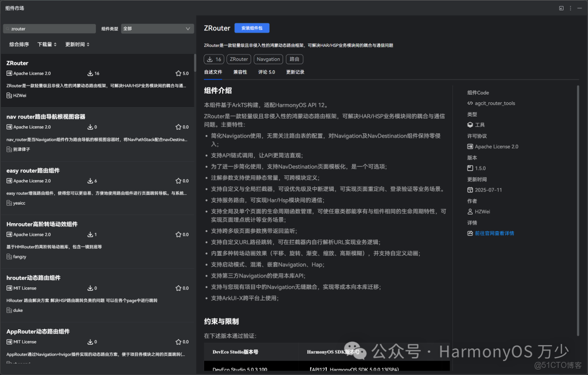Image resolution: width=588 pixels, height=375 pixels.
Task: Click the calendar icon next to 2025-07-11
Action: [x=470, y=189]
